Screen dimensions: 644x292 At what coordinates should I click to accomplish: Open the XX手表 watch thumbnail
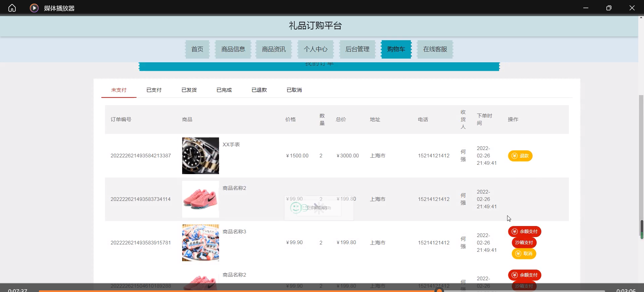coord(201,156)
